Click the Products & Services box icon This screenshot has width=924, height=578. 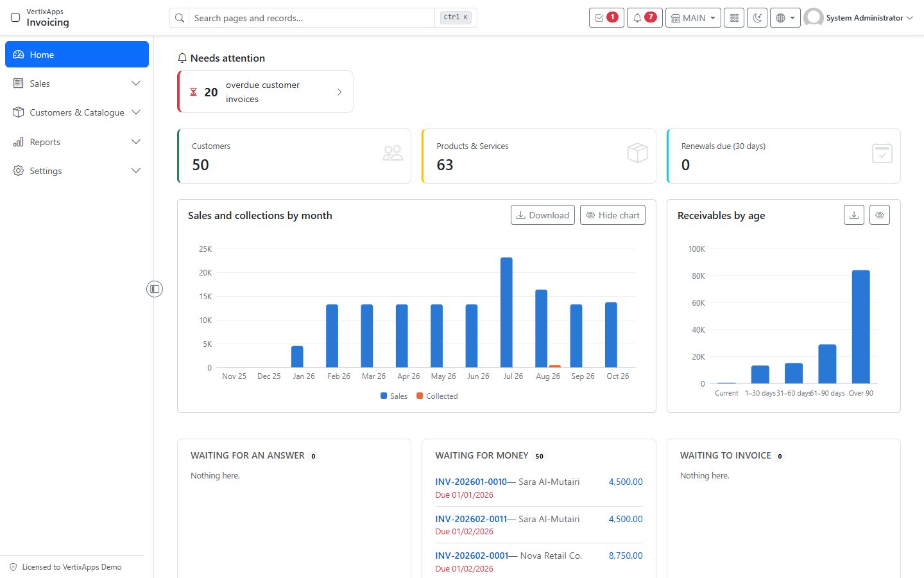coord(637,153)
